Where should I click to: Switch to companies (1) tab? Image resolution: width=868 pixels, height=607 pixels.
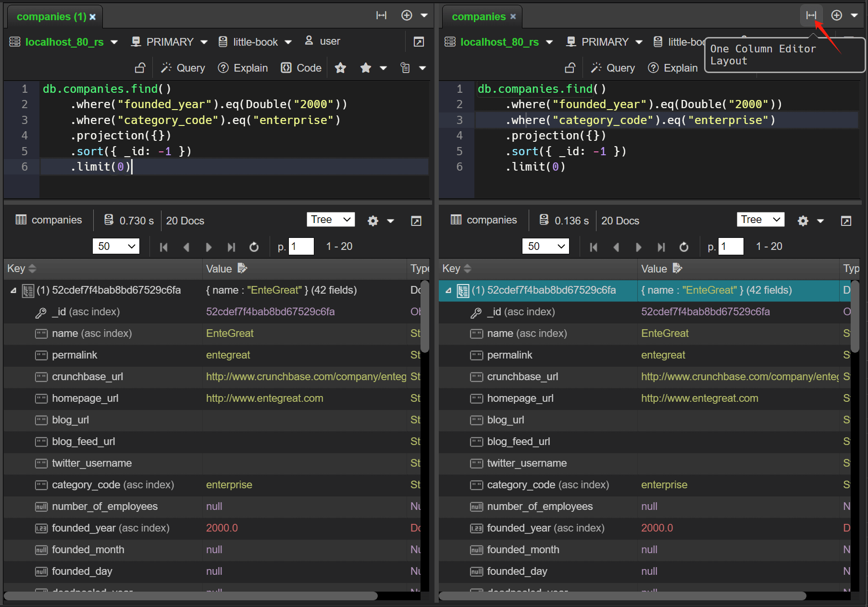[x=51, y=17]
